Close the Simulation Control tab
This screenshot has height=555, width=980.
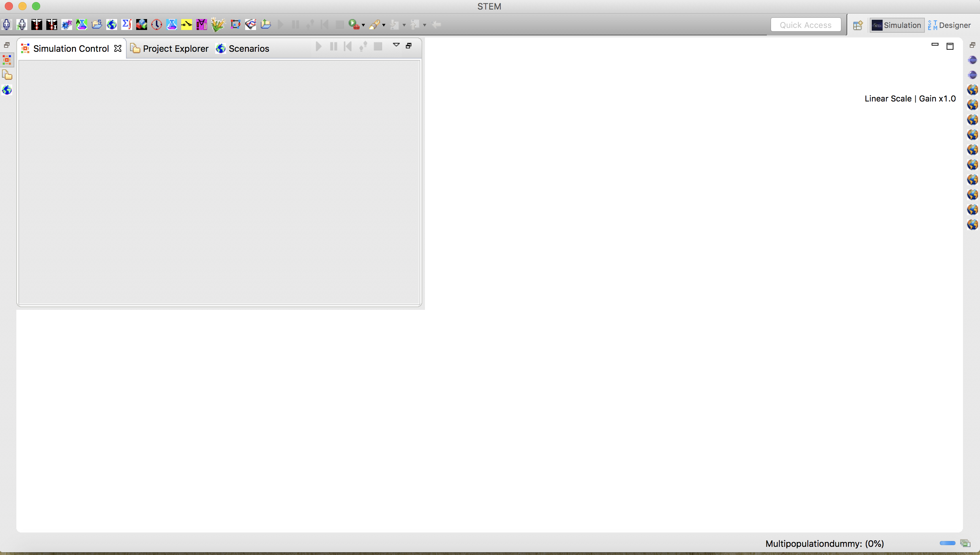point(118,48)
